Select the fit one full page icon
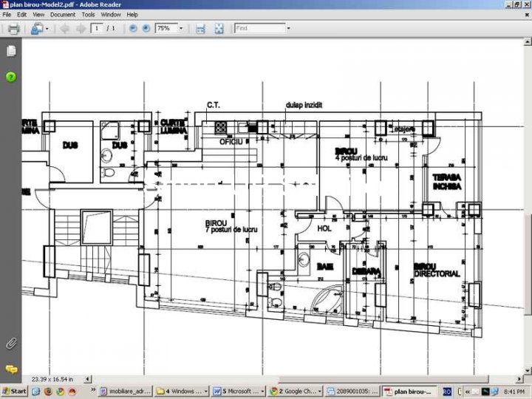 pos(219,29)
